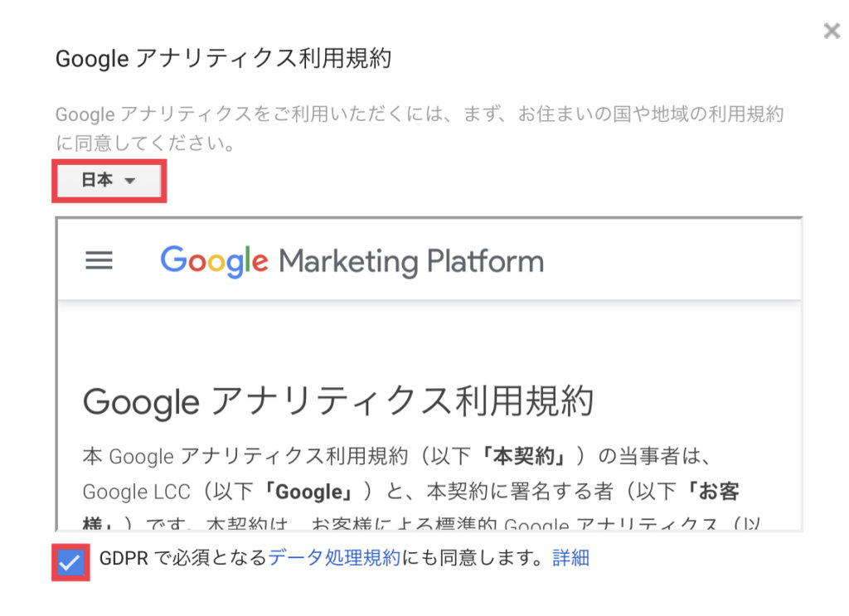The image size is (849, 616).
Task: Click the gray instruction text about お住まいの国や地域
Action: pyautogui.click(x=420, y=129)
